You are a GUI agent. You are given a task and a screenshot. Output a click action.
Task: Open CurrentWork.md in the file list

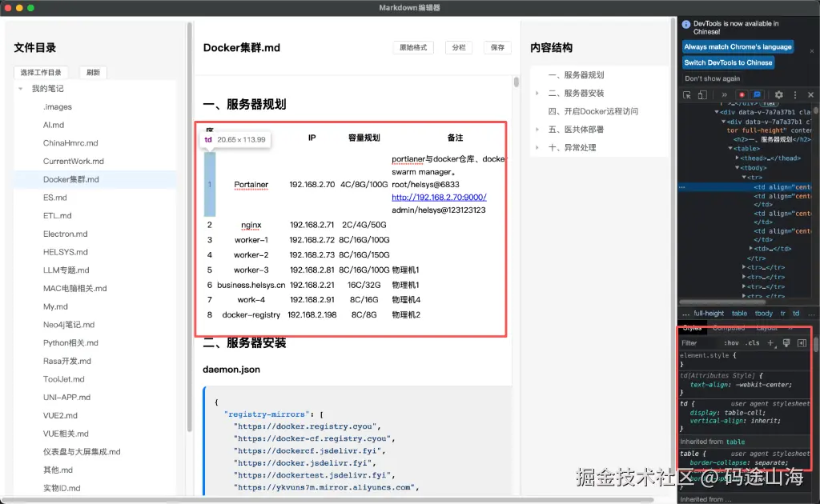(73, 162)
